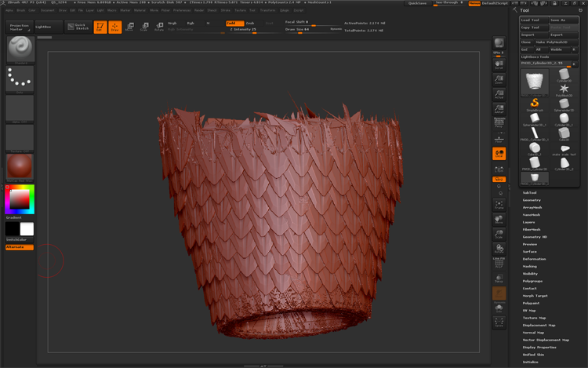This screenshot has height=368, width=588.
Task: Expand the Geometry section
Action: click(532, 200)
